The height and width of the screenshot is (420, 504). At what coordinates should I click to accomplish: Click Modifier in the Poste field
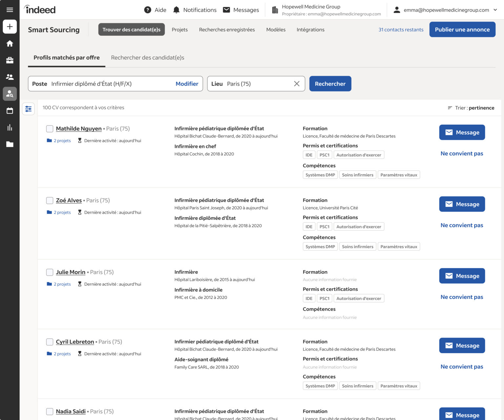(187, 84)
